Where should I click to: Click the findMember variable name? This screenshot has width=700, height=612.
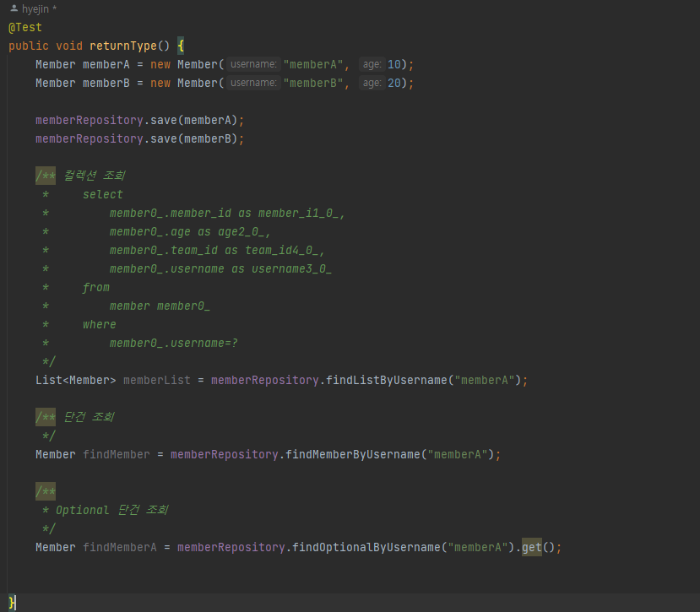116,455
